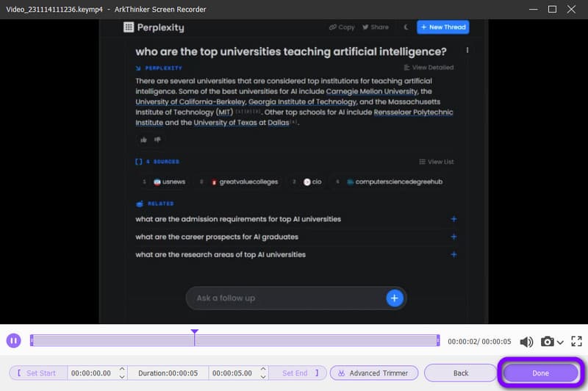Click View Detailed option
This screenshot has height=391, width=588.
point(429,68)
